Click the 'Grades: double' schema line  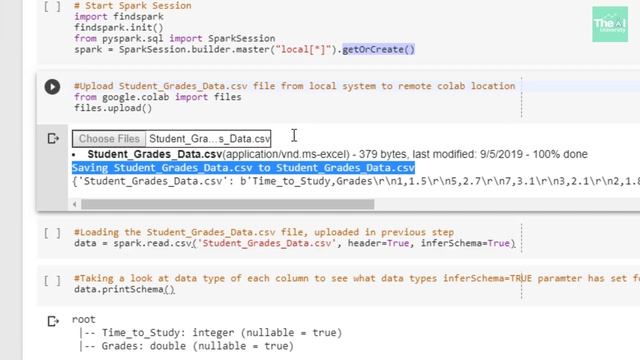187,346
